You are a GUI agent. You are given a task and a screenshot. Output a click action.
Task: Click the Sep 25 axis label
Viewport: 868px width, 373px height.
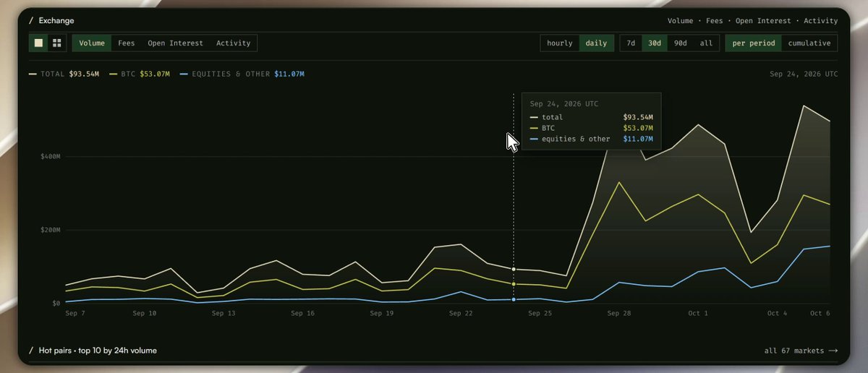[539, 314]
